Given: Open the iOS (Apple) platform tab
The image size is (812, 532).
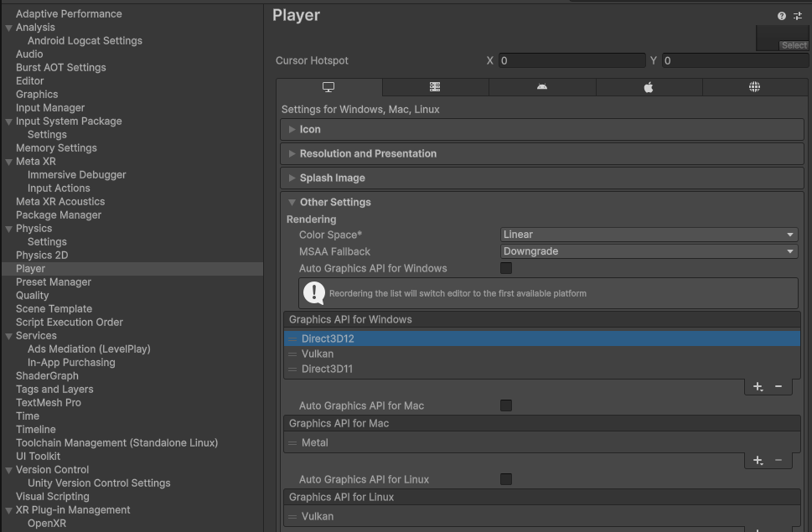Looking at the screenshot, I should point(649,87).
